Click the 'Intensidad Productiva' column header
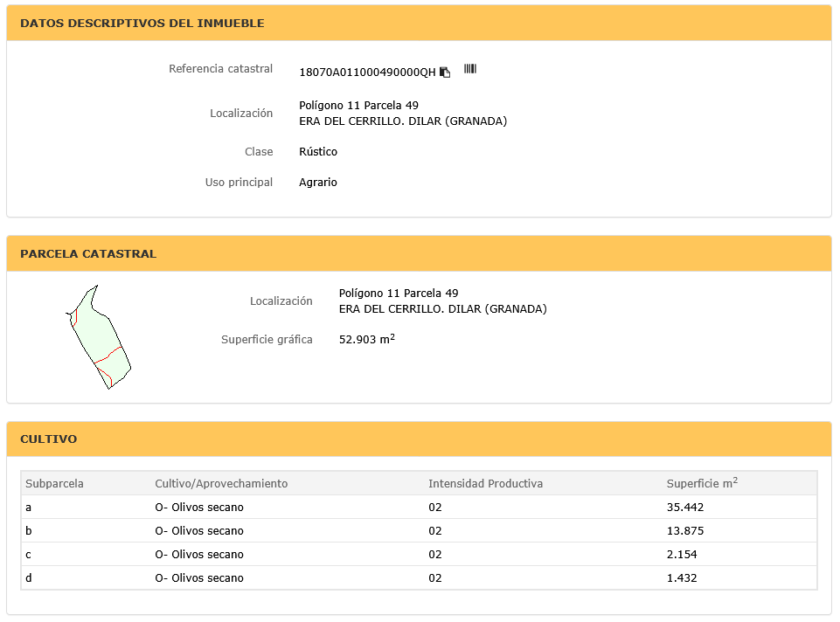840x622 pixels. coord(485,483)
